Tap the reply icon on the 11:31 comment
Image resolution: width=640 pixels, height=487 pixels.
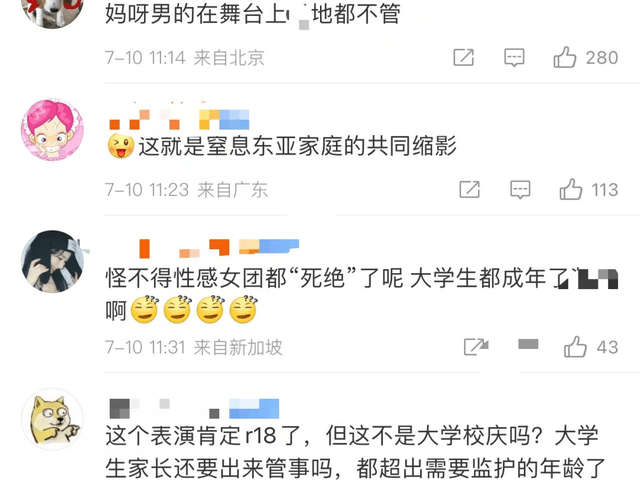pyautogui.click(x=528, y=345)
